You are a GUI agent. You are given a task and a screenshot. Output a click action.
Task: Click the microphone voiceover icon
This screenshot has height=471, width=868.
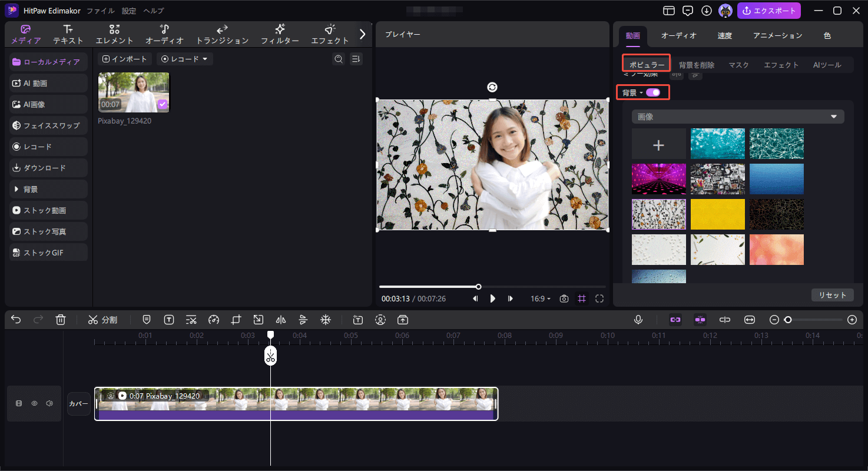coord(638,320)
